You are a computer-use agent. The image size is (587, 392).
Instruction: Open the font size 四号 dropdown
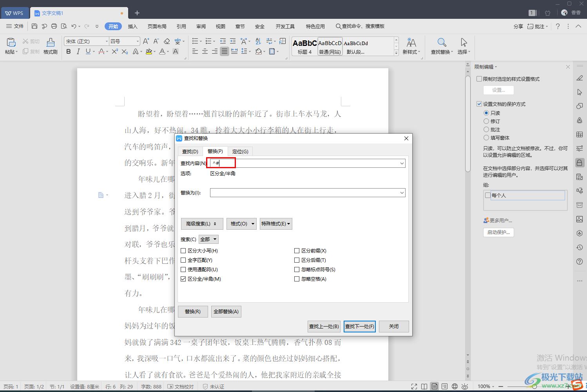138,41
